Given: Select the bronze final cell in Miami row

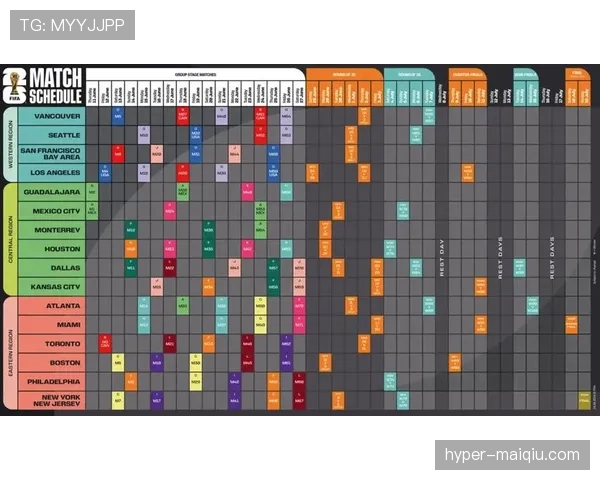Looking at the screenshot, I should point(571,325).
